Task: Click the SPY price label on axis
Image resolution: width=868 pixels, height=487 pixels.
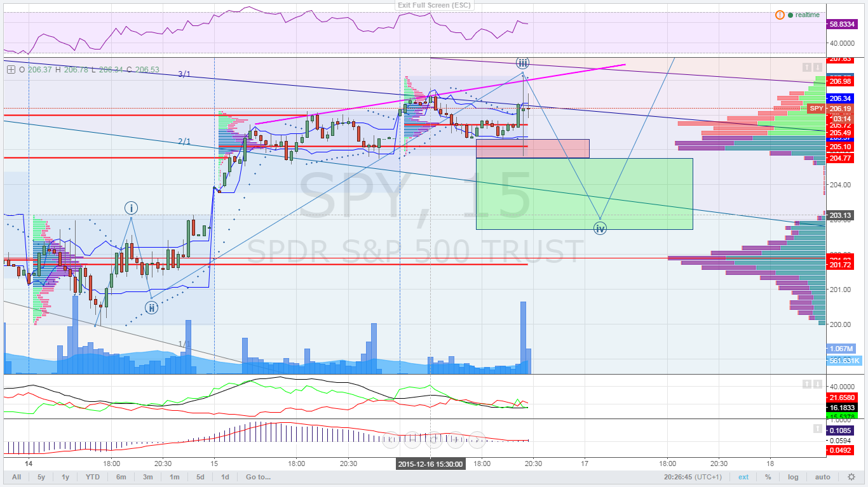Action: (816, 109)
